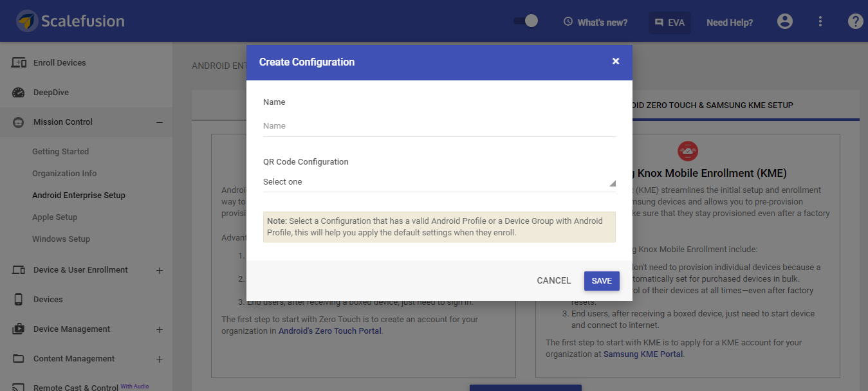The image size is (868, 391).
Task: Open Apple Setup page
Action: pos(55,217)
